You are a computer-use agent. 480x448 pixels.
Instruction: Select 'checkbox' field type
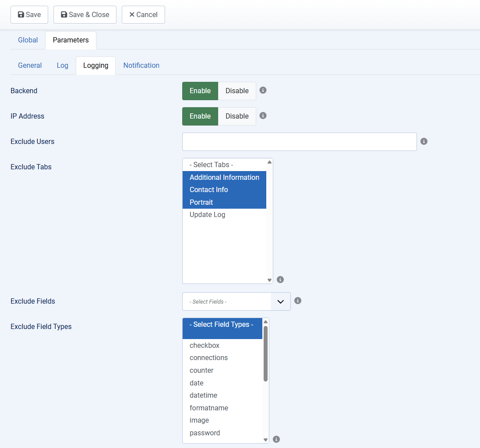pyautogui.click(x=222, y=345)
